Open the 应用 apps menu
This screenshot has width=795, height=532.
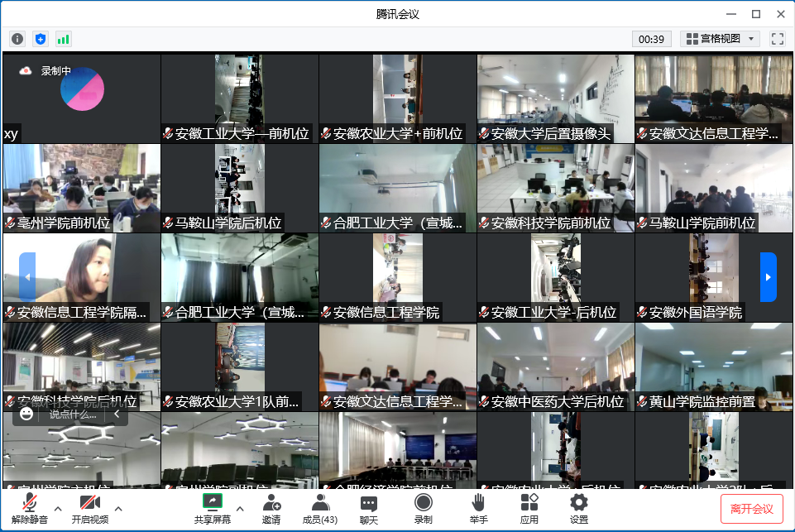click(529, 509)
